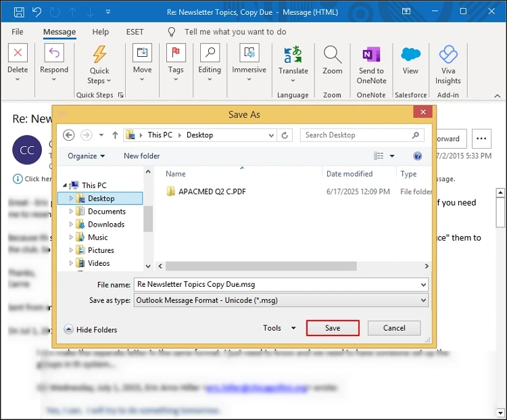The height and width of the screenshot is (420, 507).
Task: Open the Respond ribbon button
Action: 54,53
